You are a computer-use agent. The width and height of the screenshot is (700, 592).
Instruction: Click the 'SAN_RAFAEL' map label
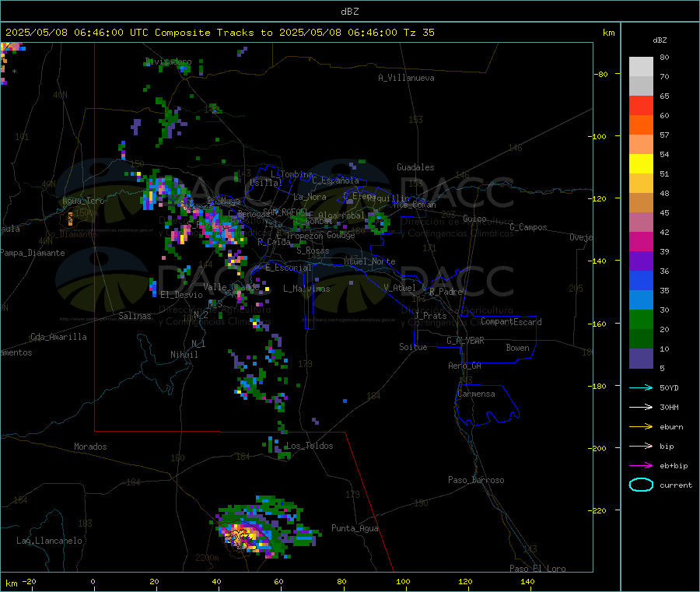click(285, 212)
